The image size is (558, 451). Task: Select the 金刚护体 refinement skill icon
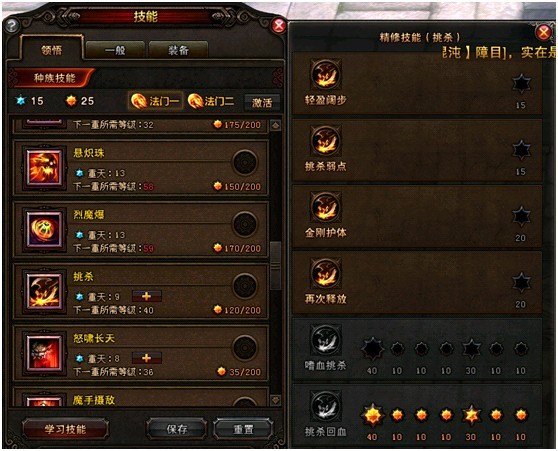pyautogui.click(x=325, y=207)
